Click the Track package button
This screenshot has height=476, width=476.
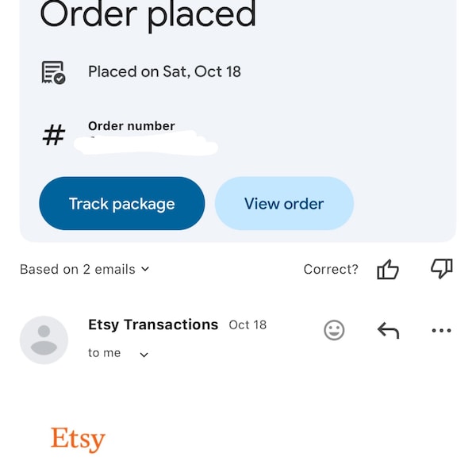pyautogui.click(x=122, y=203)
